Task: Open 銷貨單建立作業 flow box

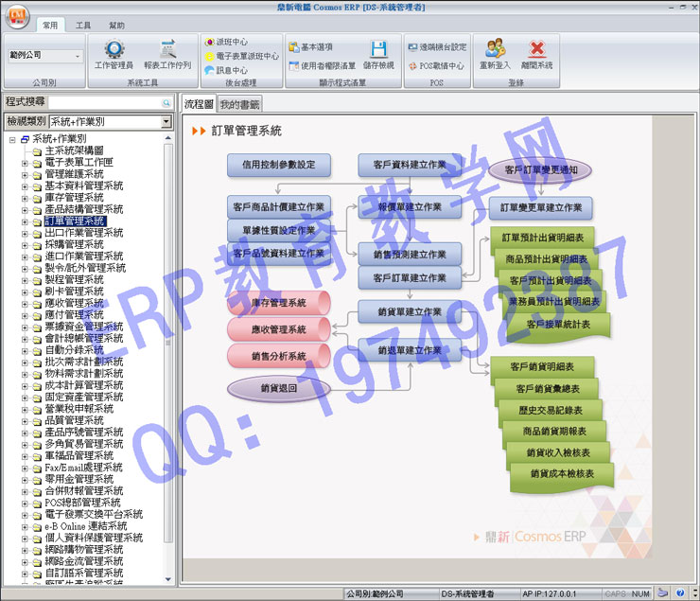Action: click(410, 311)
